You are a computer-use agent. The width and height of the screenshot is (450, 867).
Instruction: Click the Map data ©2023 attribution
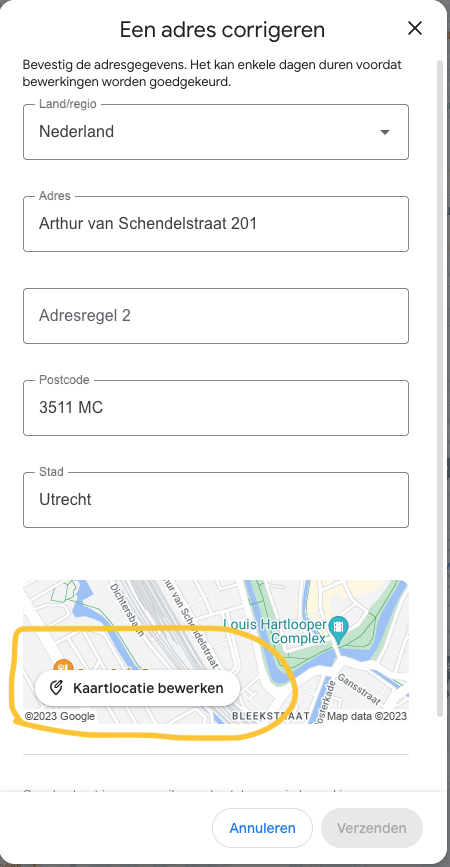(367, 716)
